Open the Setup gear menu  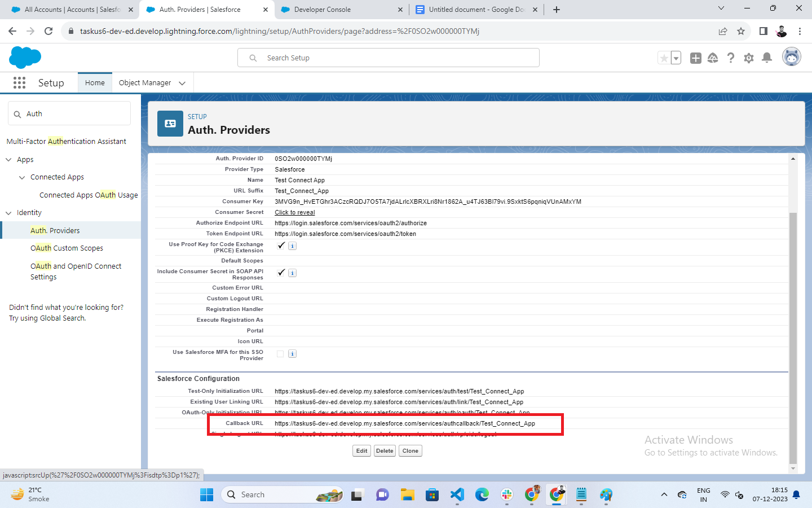749,58
